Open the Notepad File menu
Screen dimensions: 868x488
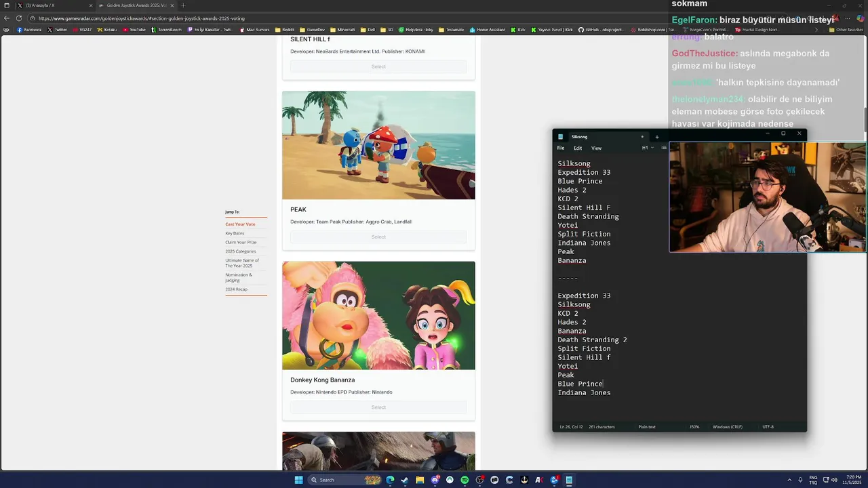coord(561,148)
